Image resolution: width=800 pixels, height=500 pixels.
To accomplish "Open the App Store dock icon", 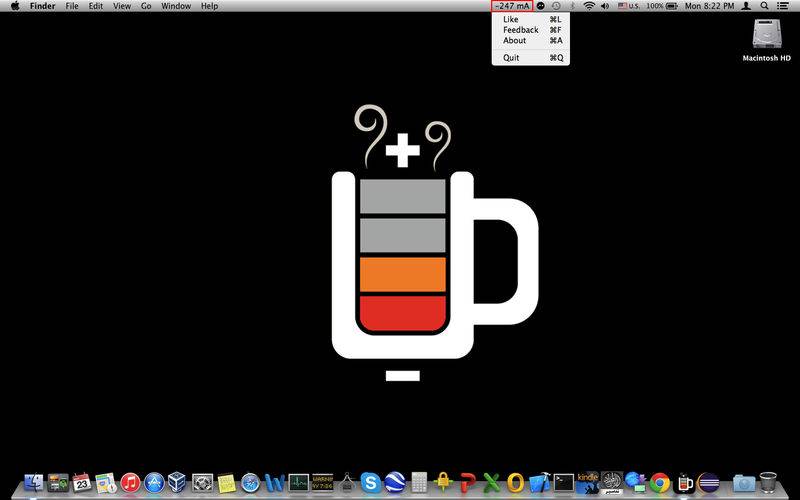I will point(154,482).
